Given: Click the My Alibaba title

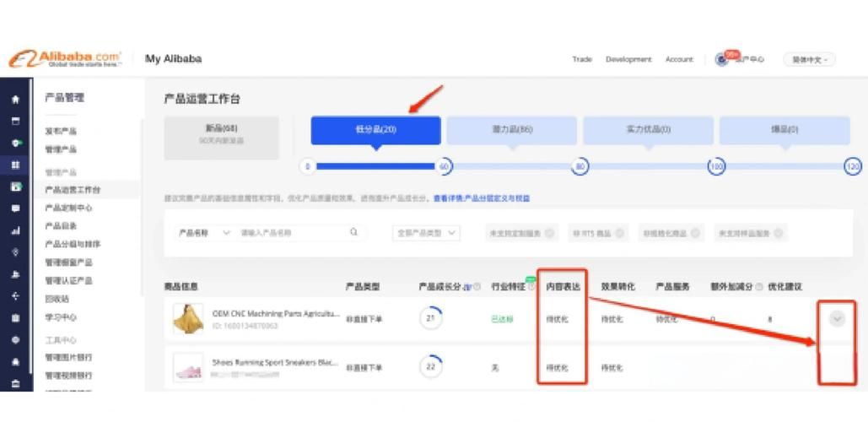Looking at the screenshot, I should click(173, 59).
